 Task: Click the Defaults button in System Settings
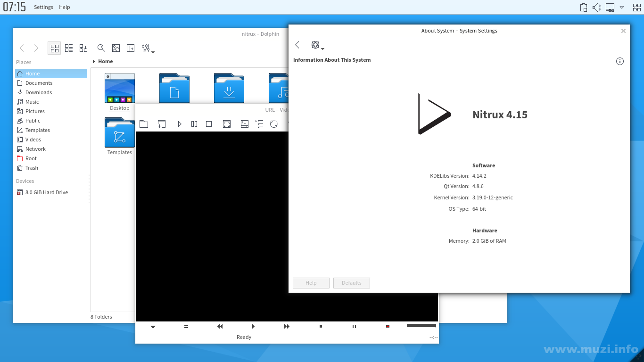point(352,283)
